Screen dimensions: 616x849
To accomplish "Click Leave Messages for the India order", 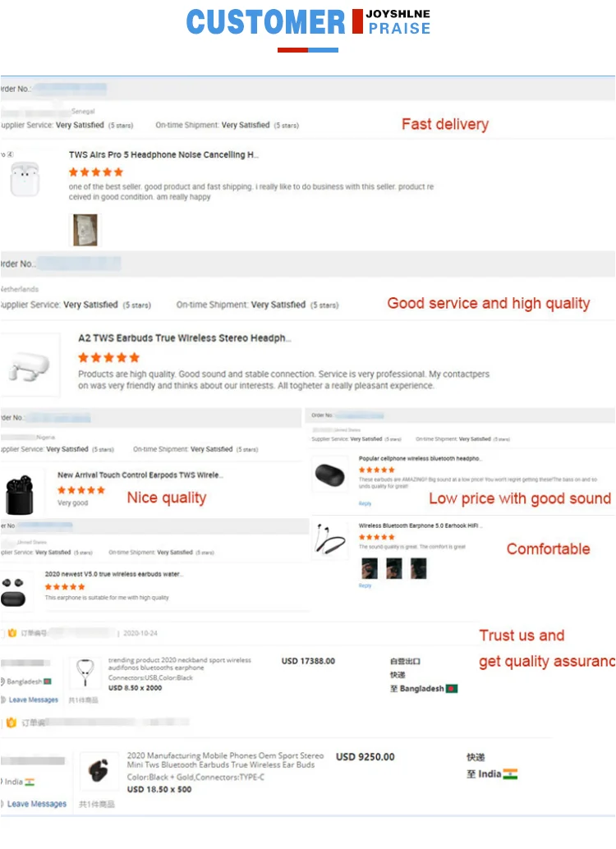I will 37,804.
